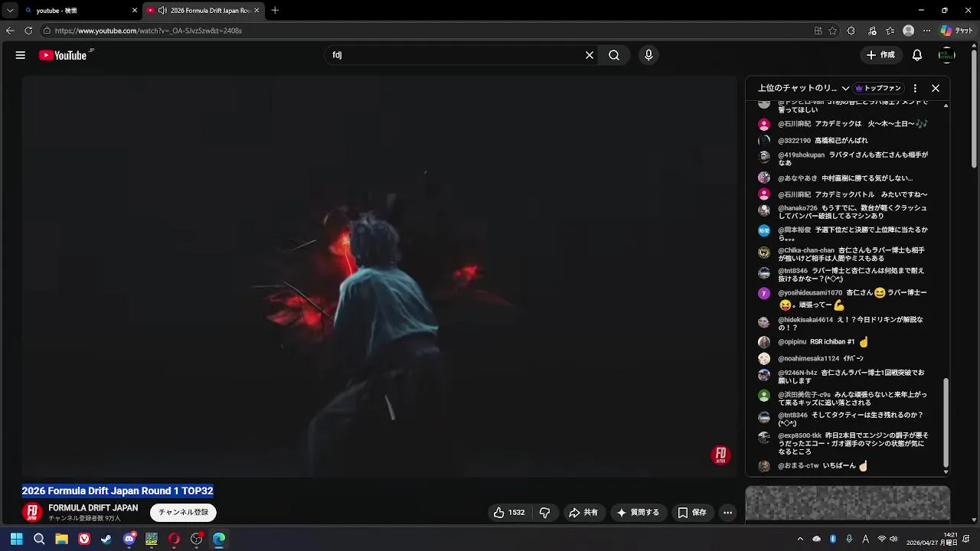
Task: Open browser settings and more menu
Action: pyautogui.click(x=926, y=31)
